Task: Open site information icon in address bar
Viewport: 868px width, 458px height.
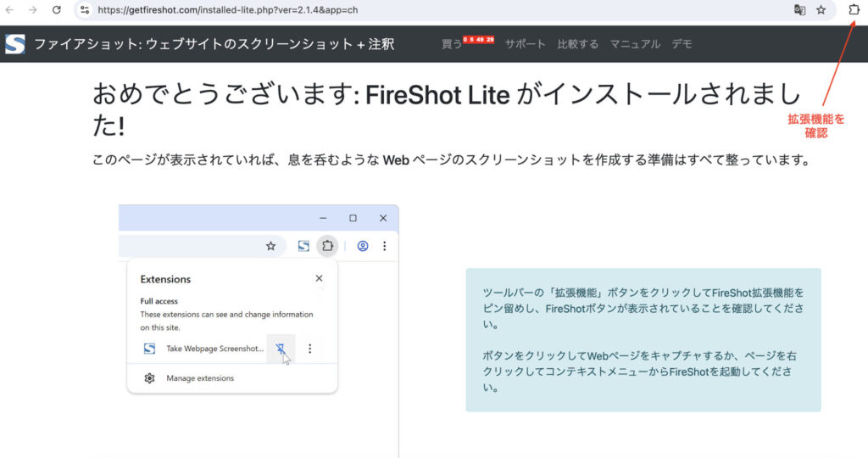Action: [85, 10]
